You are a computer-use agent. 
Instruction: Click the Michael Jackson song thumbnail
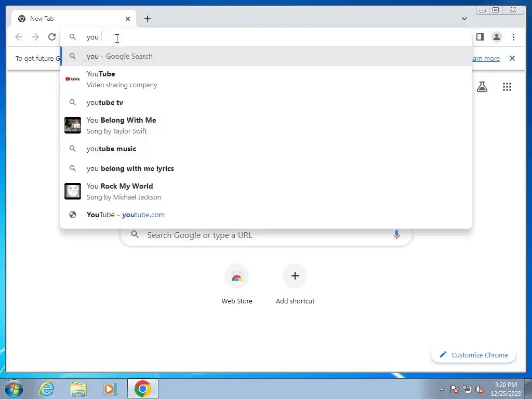coord(73,191)
